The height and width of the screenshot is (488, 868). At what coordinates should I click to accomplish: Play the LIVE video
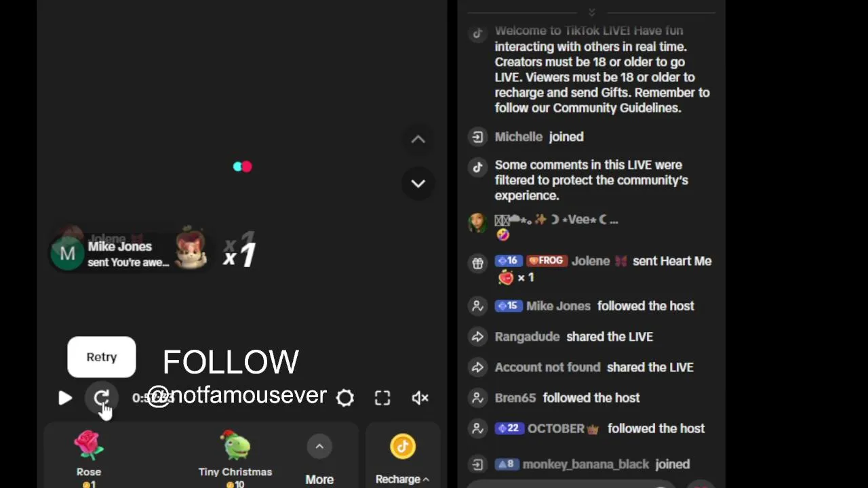tap(65, 398)
